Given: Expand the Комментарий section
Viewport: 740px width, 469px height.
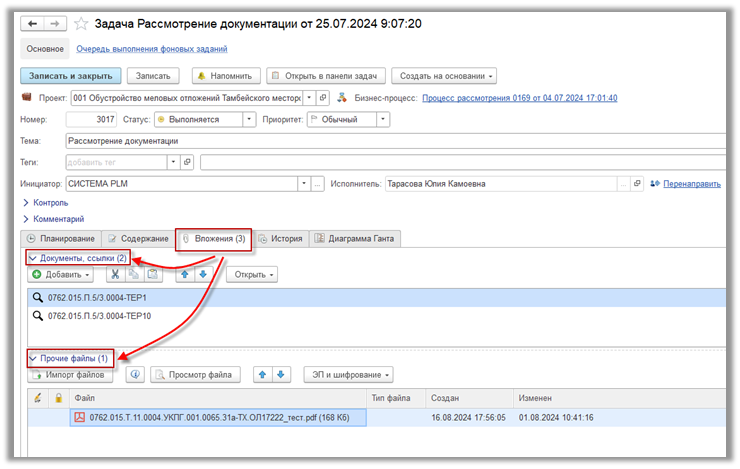Looking at the screenshot, I should (54, 219).
